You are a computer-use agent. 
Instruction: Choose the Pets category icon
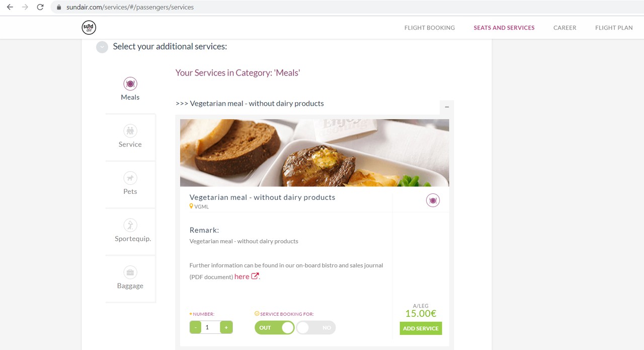(130, 178)
